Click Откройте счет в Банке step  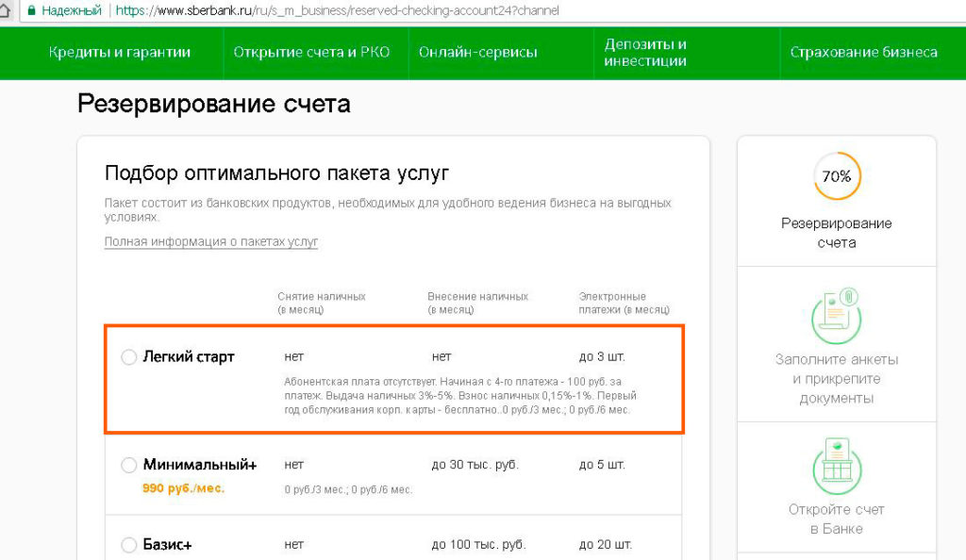coord(836,519)
